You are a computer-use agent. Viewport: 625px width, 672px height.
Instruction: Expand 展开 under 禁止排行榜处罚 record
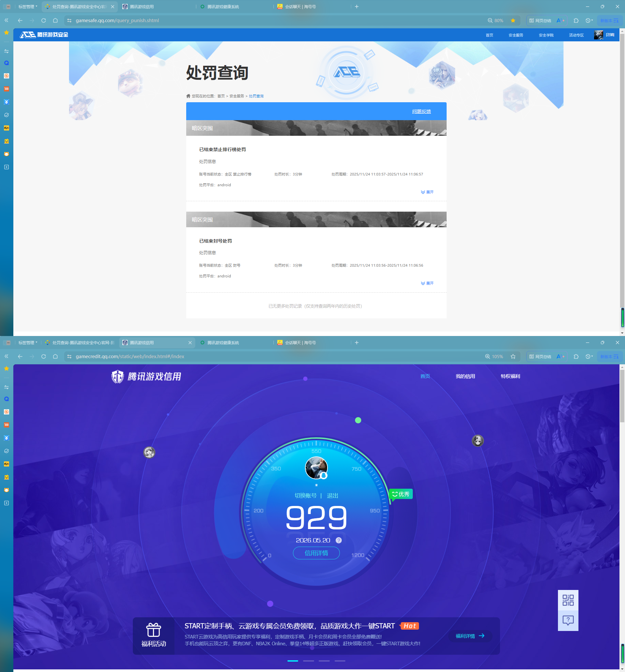pyautogui.click(x=427, y=192)
